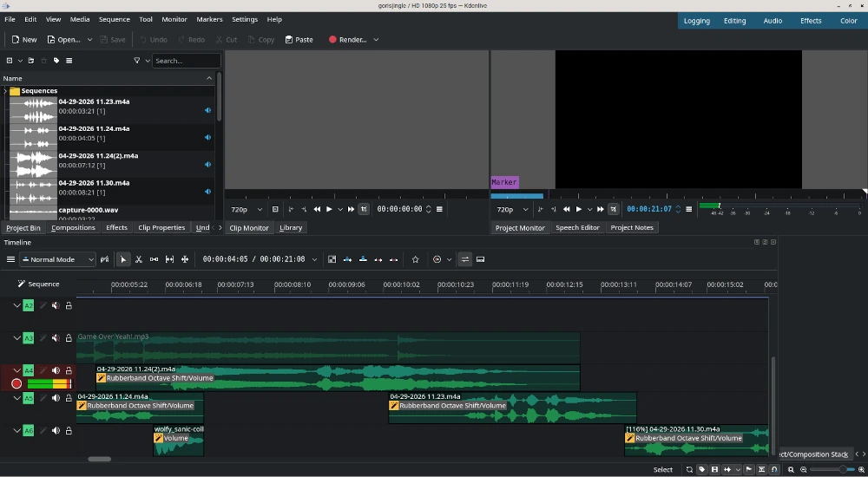Click fit zoom to project icon

(791, 470)
